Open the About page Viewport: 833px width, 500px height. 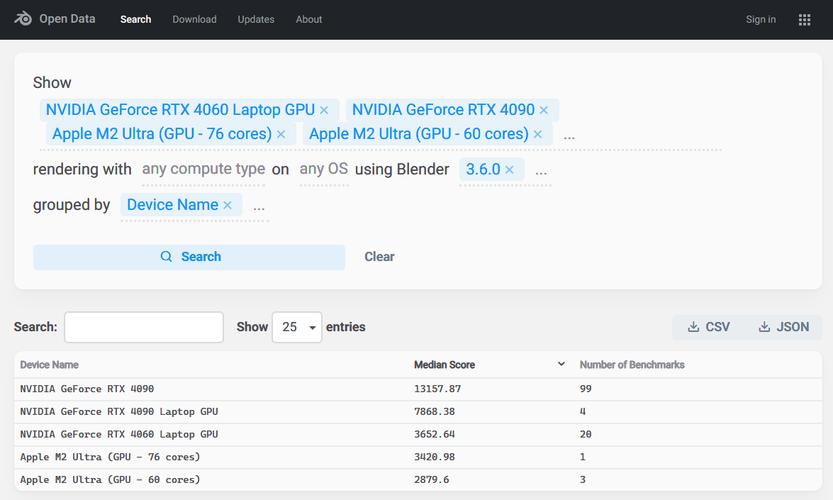click(309, 19)
